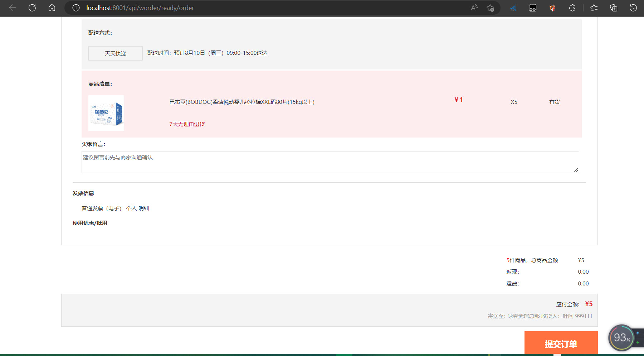The image size is (644, 356).
Task: Open the 7天无理由退货 return policy link
Action: click(187, 124)
